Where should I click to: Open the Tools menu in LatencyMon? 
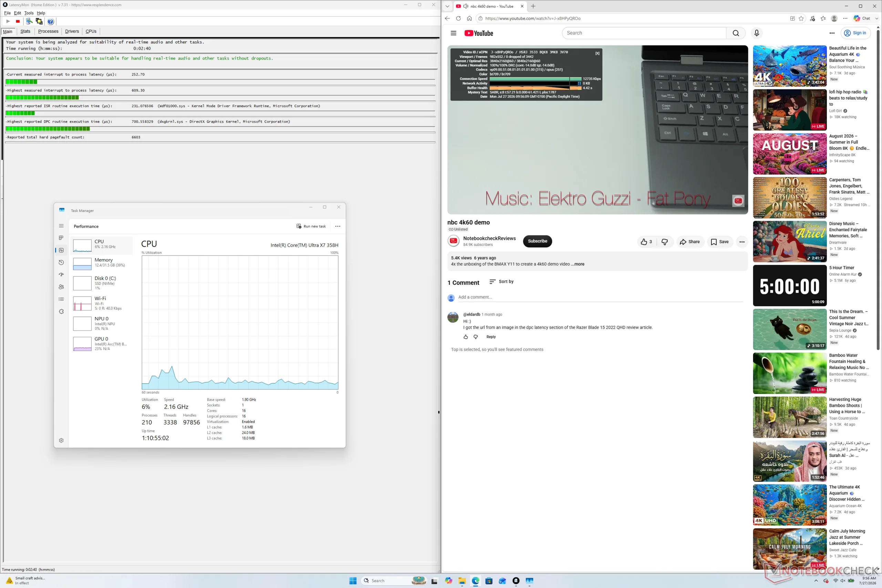pos(29,13)
